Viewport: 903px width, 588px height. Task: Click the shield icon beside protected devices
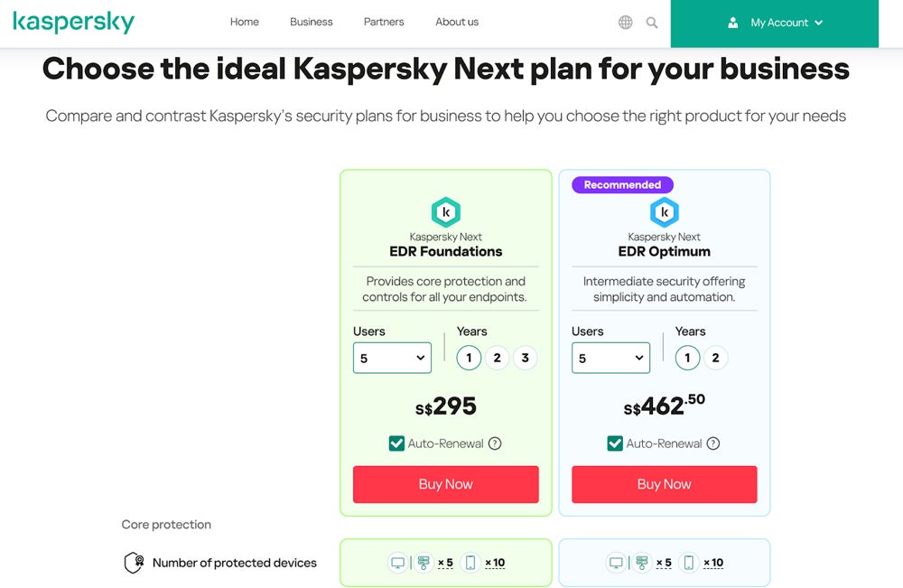click(134, 563)
